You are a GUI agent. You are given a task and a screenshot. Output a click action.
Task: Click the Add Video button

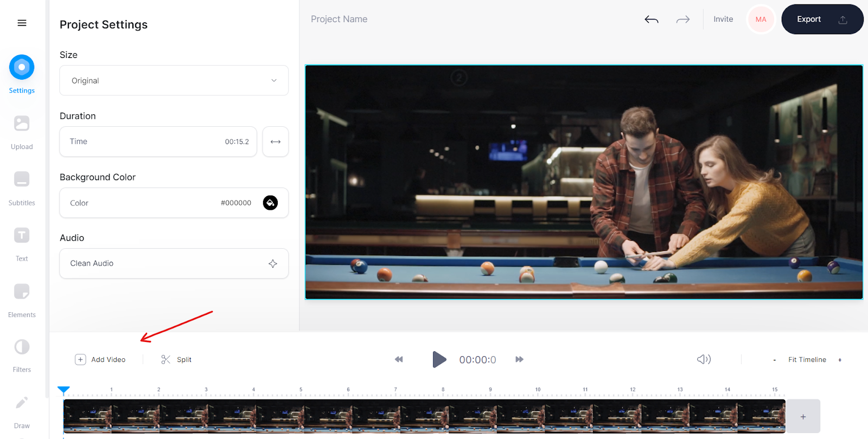[100, 359]
